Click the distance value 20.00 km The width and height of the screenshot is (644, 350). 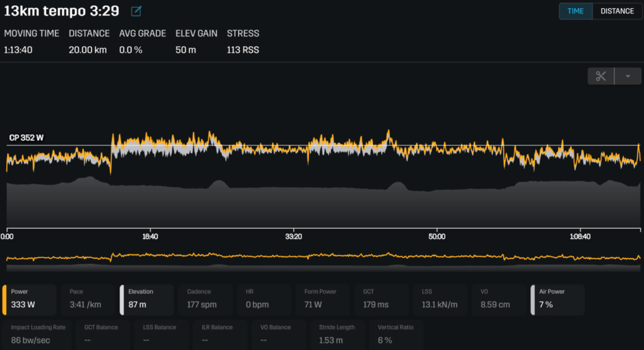tap(88, 50)
